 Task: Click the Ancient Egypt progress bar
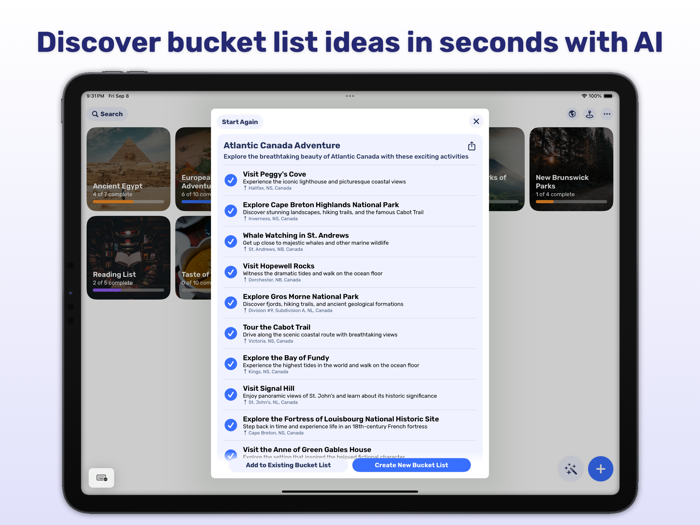(129, 202)
